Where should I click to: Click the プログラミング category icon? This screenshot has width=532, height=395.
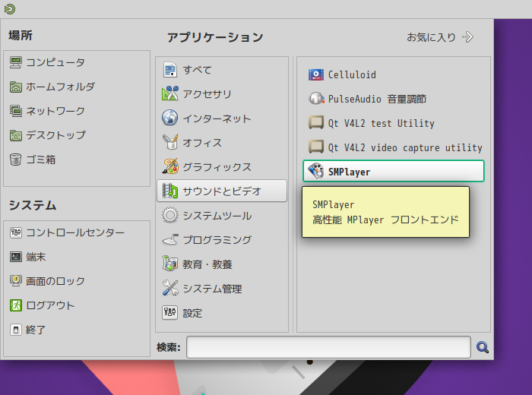[170, 240]
